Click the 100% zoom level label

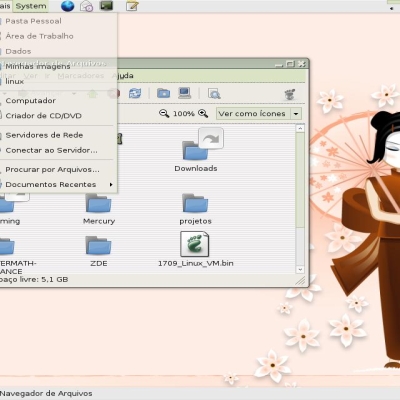coord(184,114)
